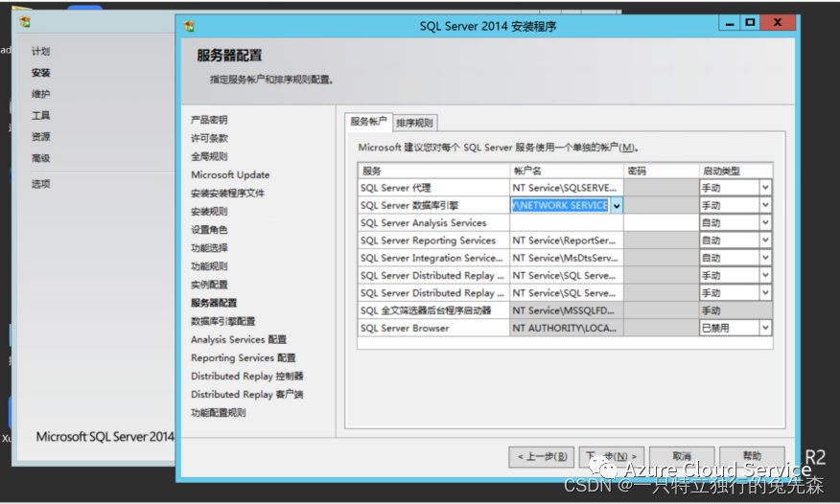Image resolution: width=840 pixels, height=504 pixels.
Task: Click the Microsoft Update setup step
Action: [x=230, y=174]
